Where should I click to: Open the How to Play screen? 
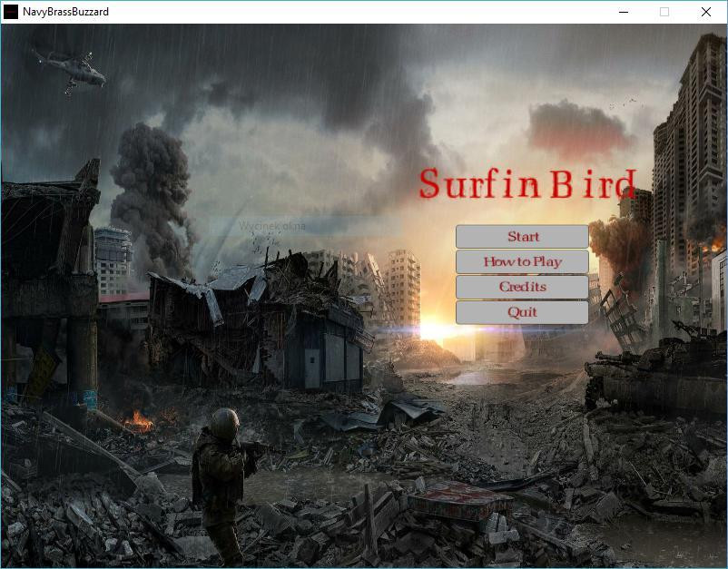(522, 261)
